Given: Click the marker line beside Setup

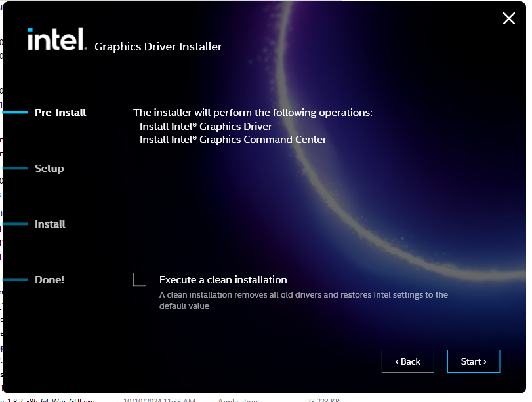Looking at the screenshot, I should (16, 169).
